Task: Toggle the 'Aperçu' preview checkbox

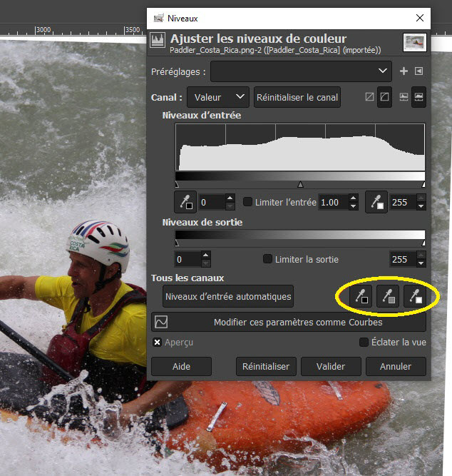Action: (x=157, y=343)
